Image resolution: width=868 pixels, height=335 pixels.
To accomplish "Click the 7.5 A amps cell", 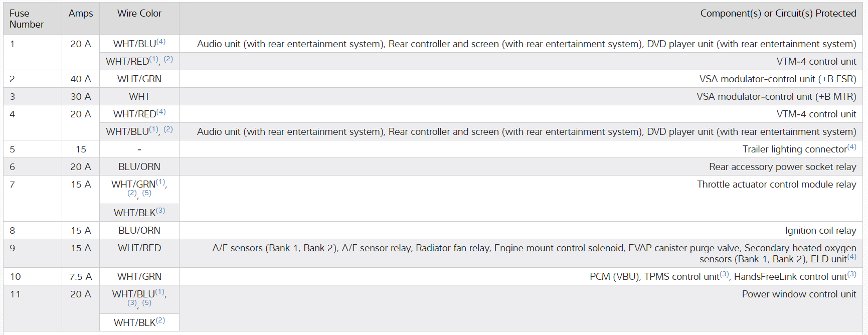I will 81,277.
